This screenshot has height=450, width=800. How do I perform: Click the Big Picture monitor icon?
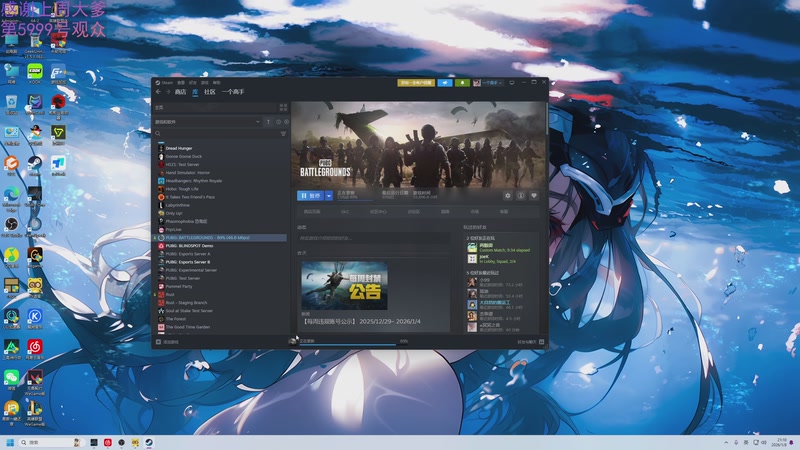pyautogui.click(x=512, y=82)
